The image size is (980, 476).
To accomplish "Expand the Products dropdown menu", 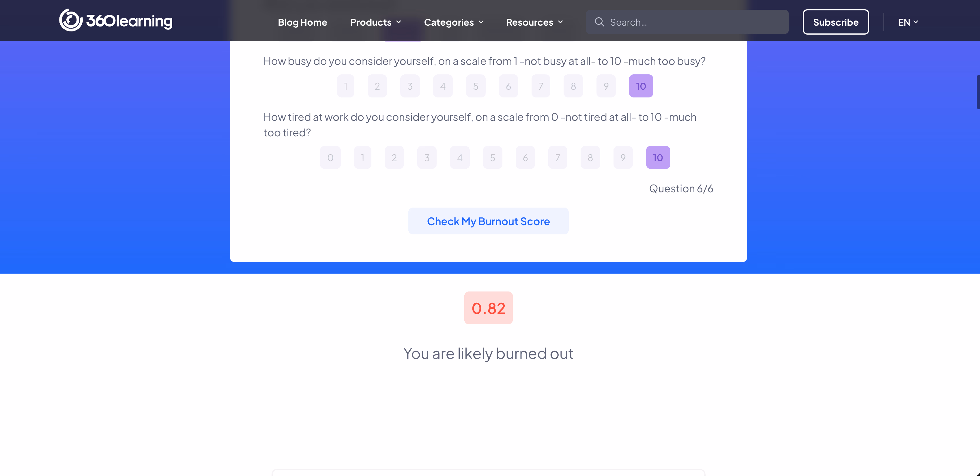I will click(x=375, y=22).
